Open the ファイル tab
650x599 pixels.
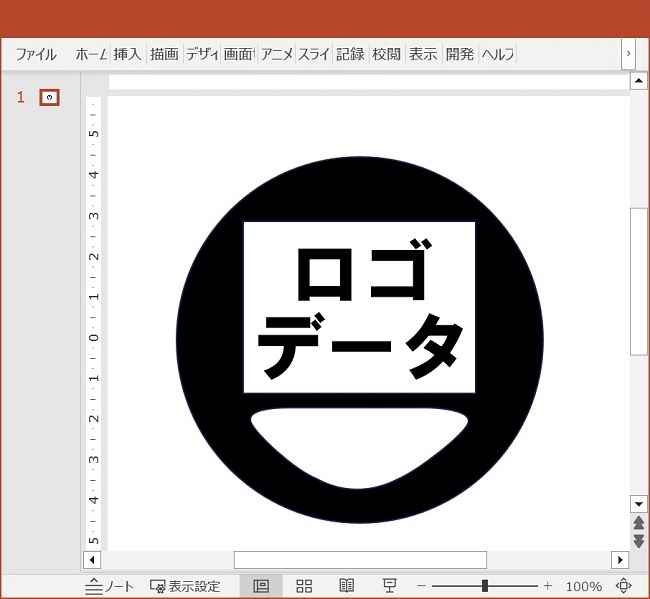(36, 54)
